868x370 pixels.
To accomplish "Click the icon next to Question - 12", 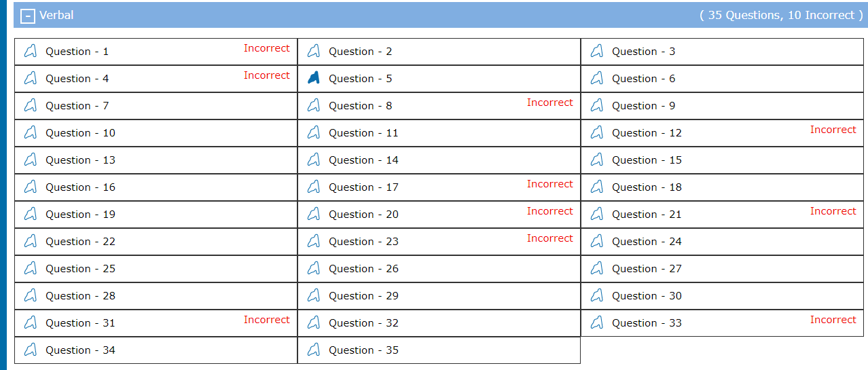I will (x=596, y=133).
